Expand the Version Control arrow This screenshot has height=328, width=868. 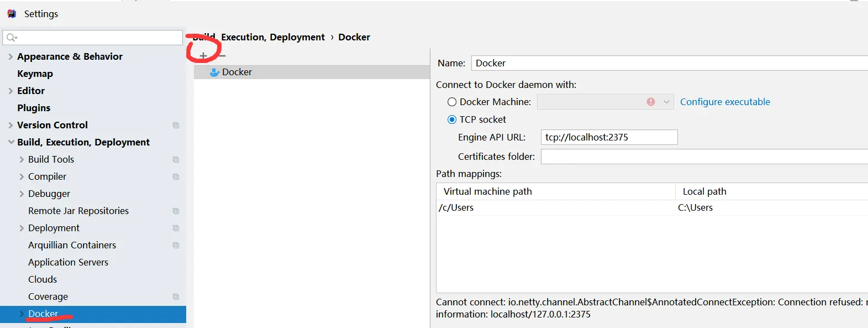click(x=10, y=125)
